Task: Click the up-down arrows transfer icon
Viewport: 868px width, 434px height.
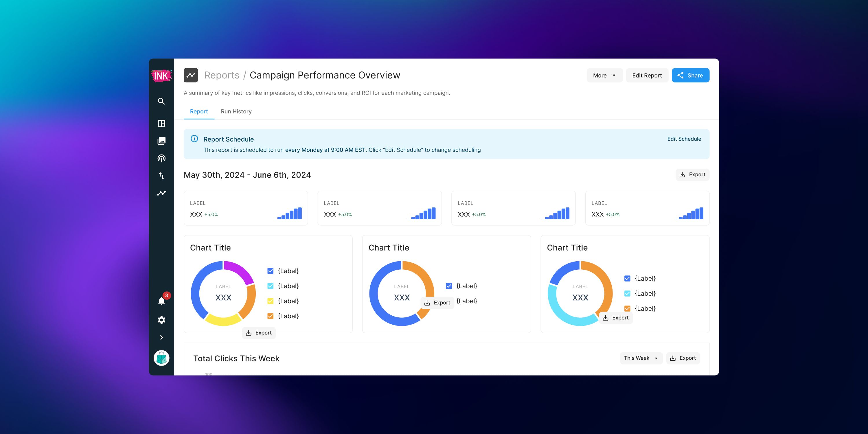Action: pyautogui.click(x=161, y=176)
